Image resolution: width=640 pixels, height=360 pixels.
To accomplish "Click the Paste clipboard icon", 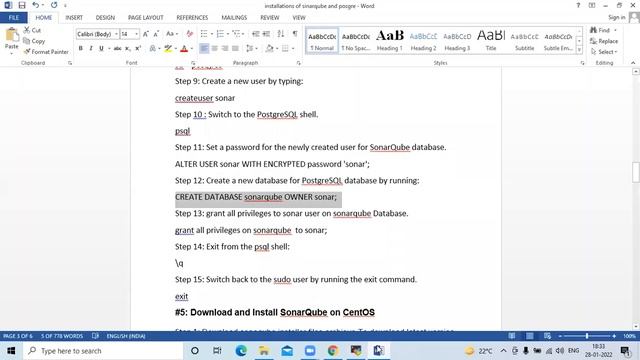I will [11, 35].
